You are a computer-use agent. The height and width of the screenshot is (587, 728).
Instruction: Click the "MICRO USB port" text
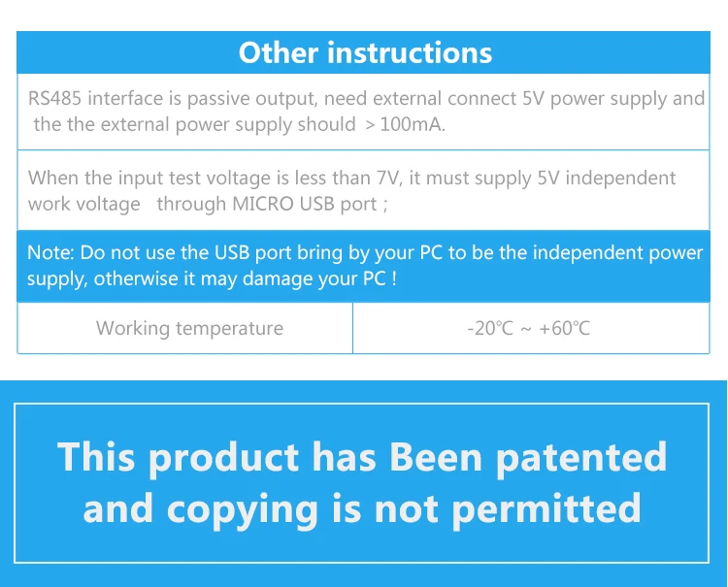click(305, 204)
